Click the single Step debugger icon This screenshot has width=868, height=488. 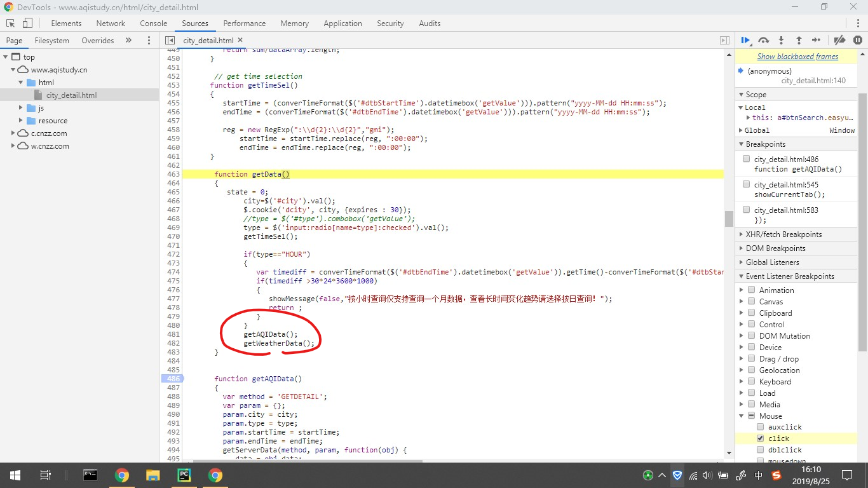[x=817, y=40]
